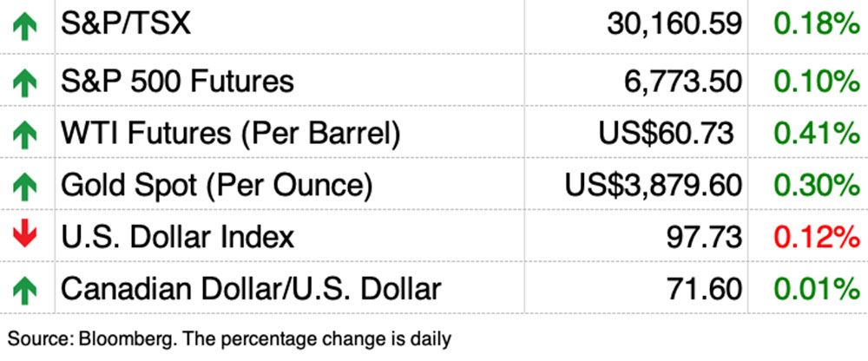Click the up arrow beside Gold Spot
The width and height of the screenshot is (868, 361).
tap(25, 185)
